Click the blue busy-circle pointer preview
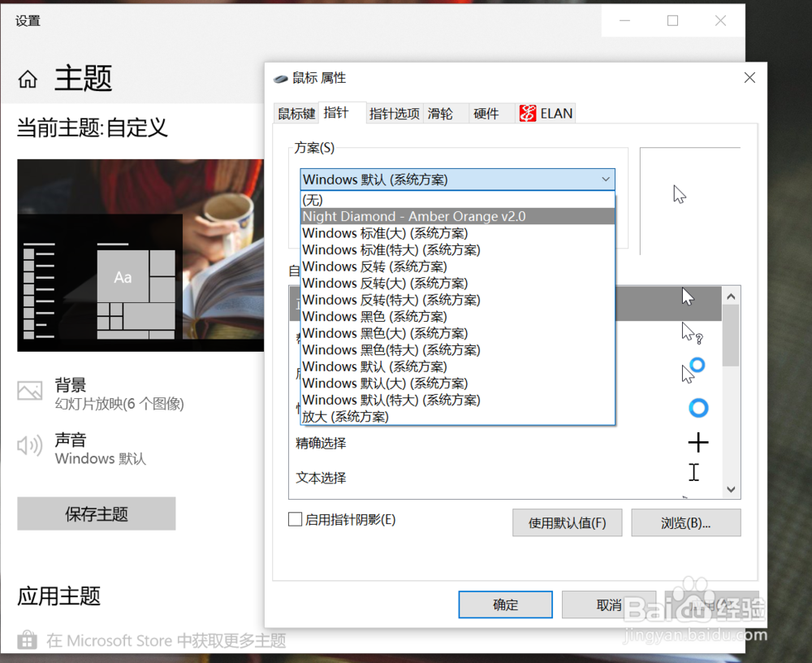Screen dimensions: 812x663 coord(698,408)
